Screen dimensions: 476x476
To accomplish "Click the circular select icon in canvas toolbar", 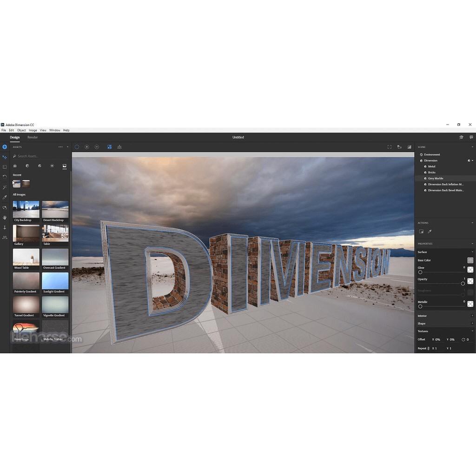I will pos(77,147).
